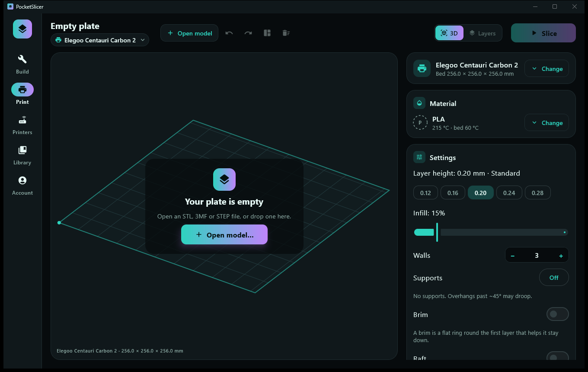
Task: Click the printer icon beside Elegoo Centauri Carbon 2 card
Action: (x=422, y=68)
